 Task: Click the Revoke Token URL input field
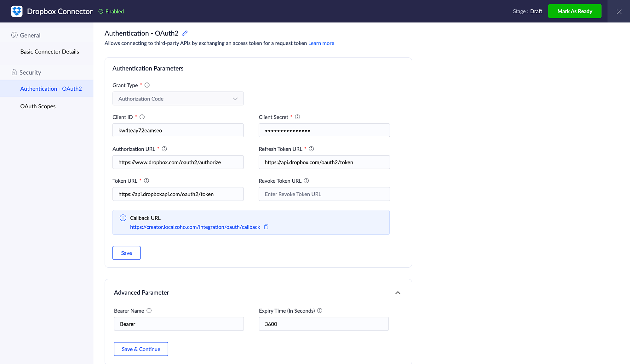324,194
